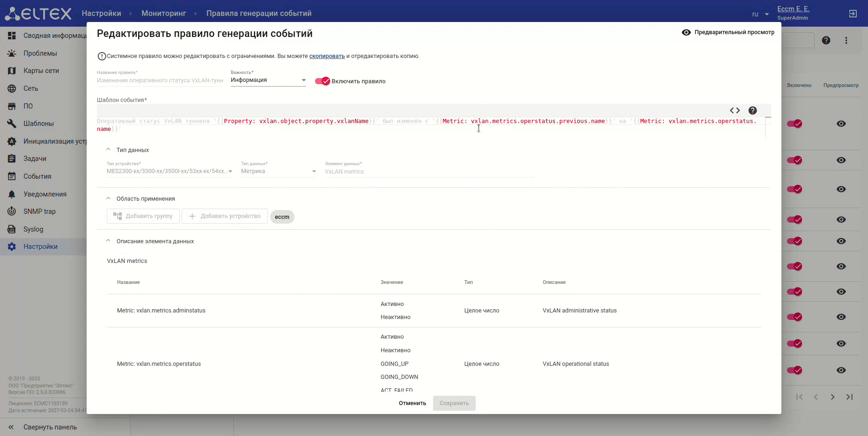Collapse the 'Тип данных' section
This screenshot has width=868, height=436.
[108, 150]
